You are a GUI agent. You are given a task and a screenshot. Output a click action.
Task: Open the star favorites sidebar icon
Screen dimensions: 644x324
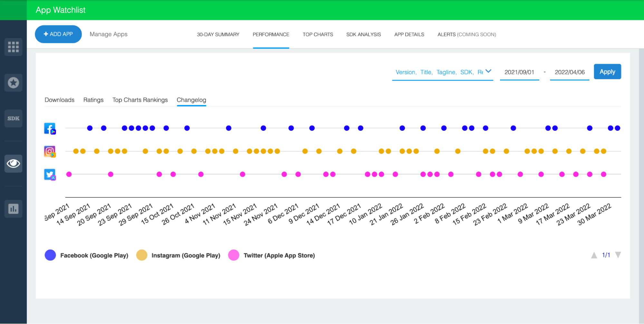(13, 83)
